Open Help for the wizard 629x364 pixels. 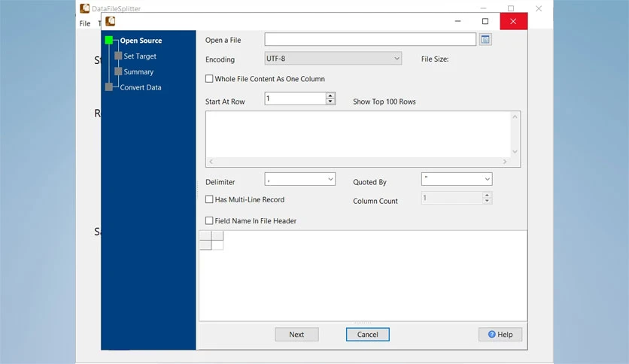(500, 335)
